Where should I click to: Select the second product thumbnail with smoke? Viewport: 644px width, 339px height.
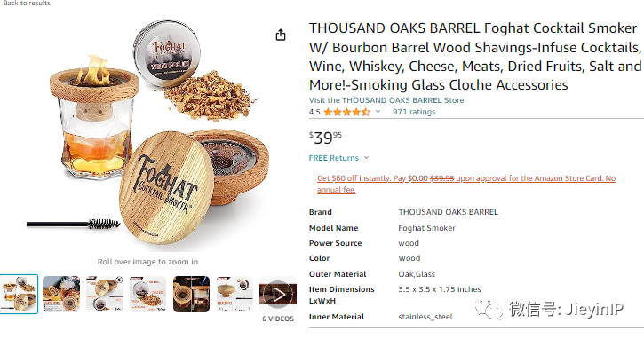pyautogui.click(x=61, y=295)
